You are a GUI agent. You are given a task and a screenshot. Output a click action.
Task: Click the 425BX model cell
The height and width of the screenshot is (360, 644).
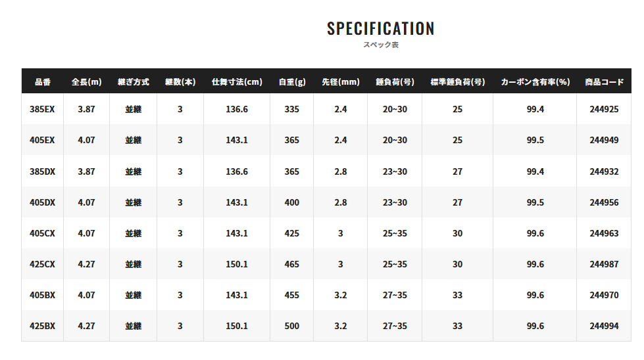coord(42,326)
